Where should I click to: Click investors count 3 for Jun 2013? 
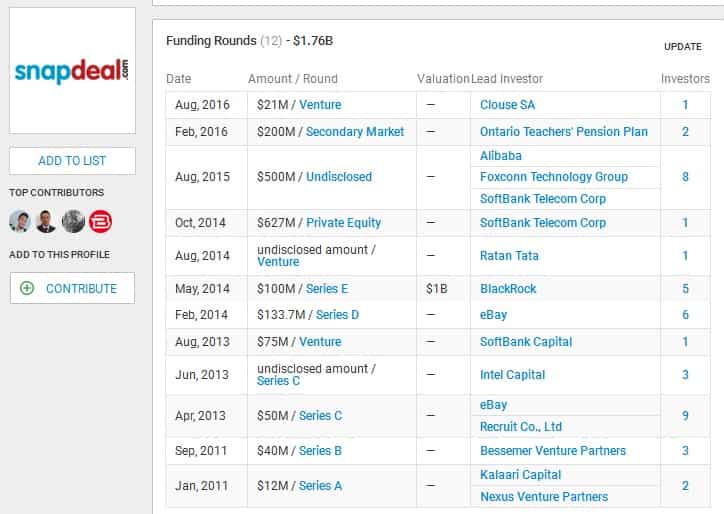pos(685,375)
